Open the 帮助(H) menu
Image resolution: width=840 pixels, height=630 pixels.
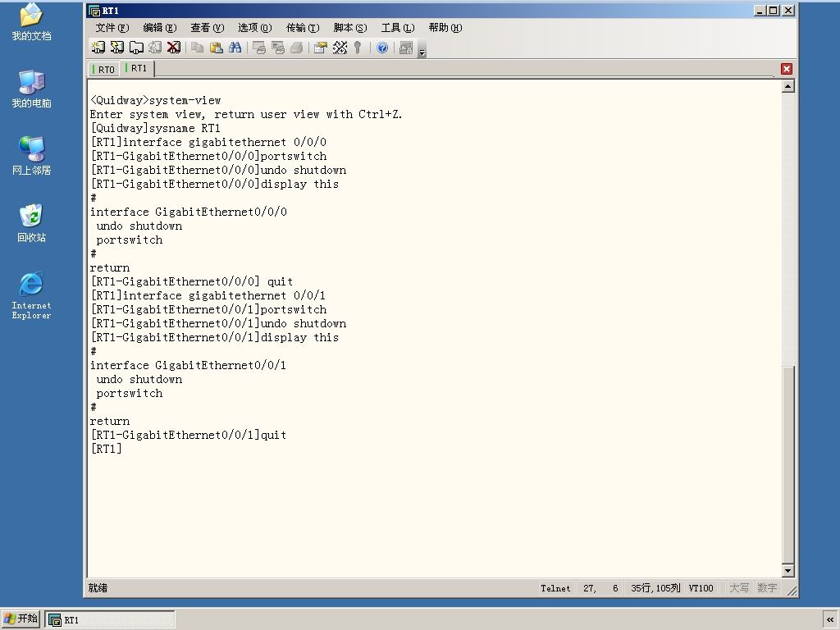445,28
